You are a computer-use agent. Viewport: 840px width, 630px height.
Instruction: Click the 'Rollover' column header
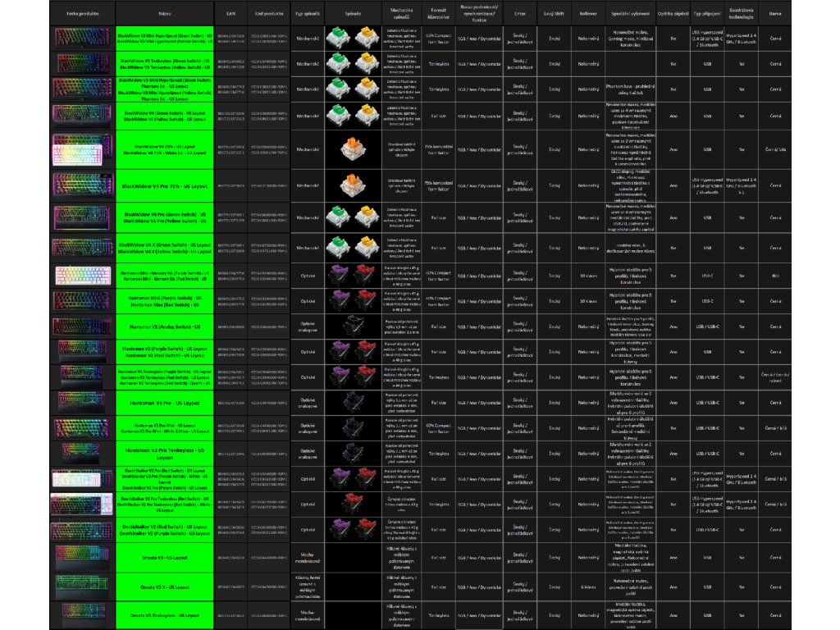[587, 14]
